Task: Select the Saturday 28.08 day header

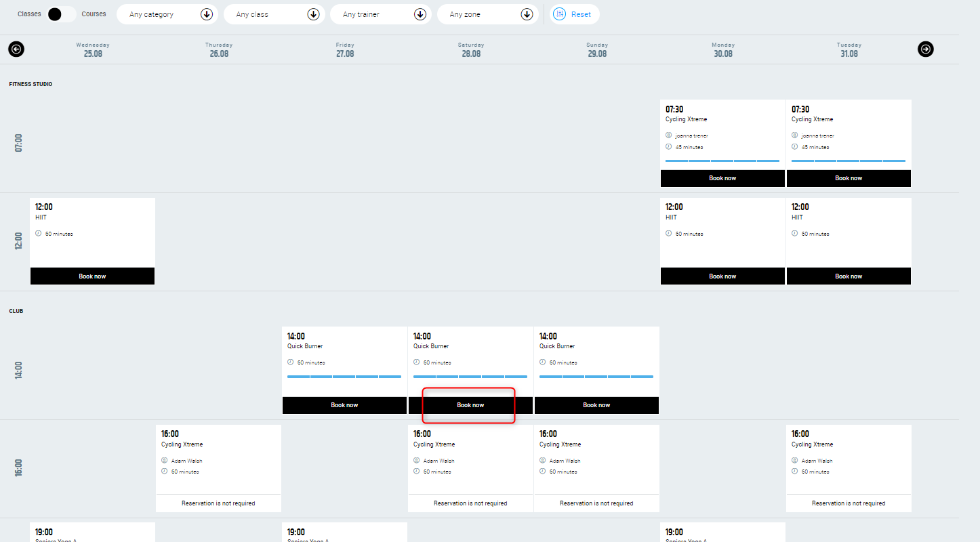Action: pyautogui.click(x=471, y=50)
